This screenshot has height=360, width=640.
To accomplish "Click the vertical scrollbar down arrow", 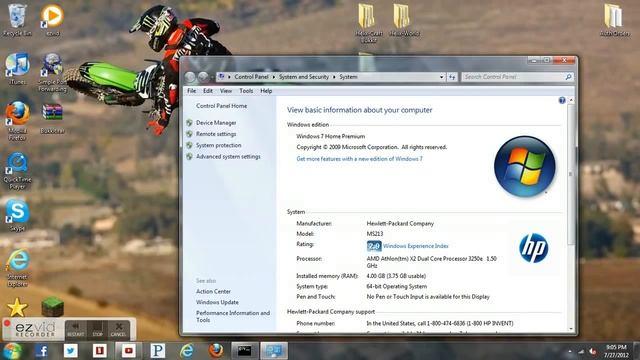I will click(571, 329).
